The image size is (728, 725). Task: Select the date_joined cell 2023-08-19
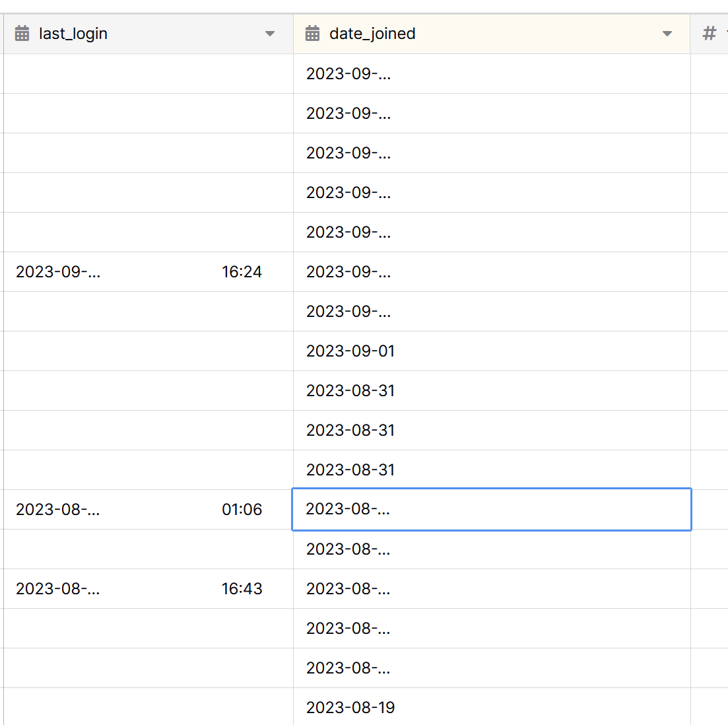coord(492,707)
